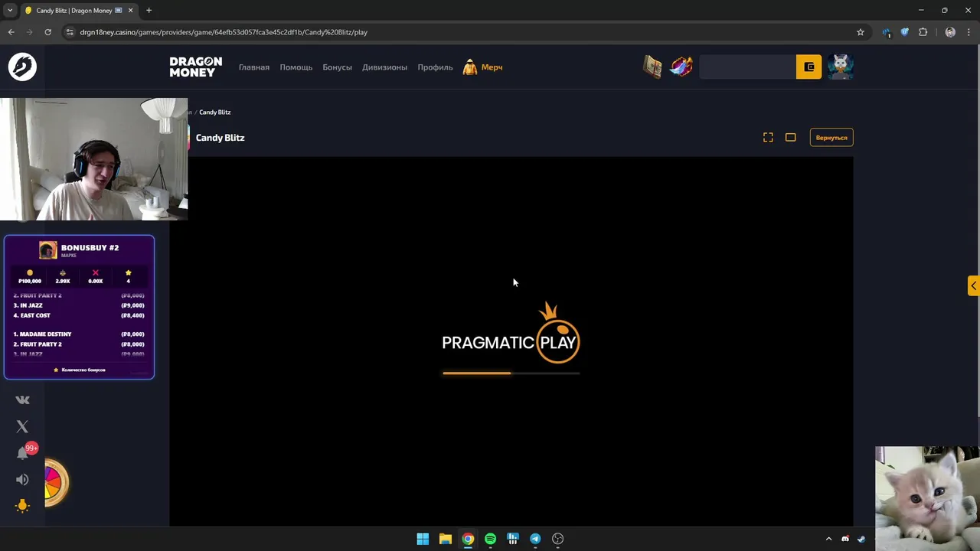Open the Бонусы section

coord(337,67)
